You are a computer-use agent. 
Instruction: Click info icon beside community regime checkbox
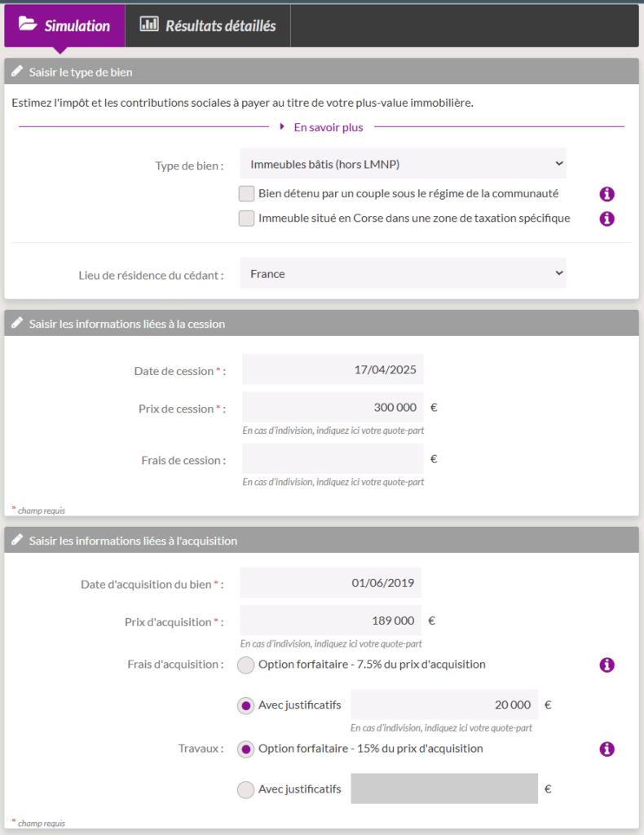(x=607, y=194)
